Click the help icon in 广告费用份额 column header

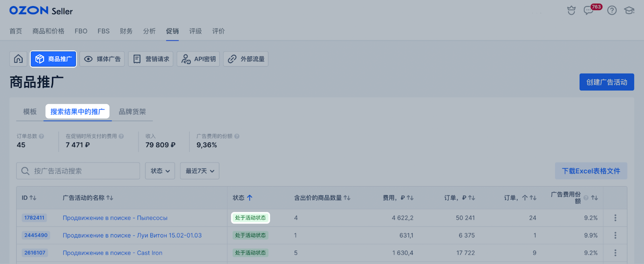(586, 198)
